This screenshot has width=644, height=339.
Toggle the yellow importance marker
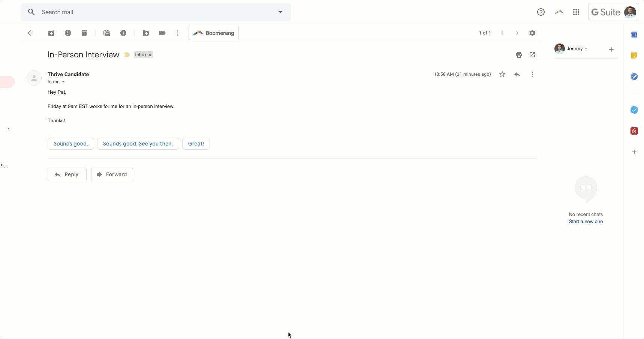coord(127,55)
